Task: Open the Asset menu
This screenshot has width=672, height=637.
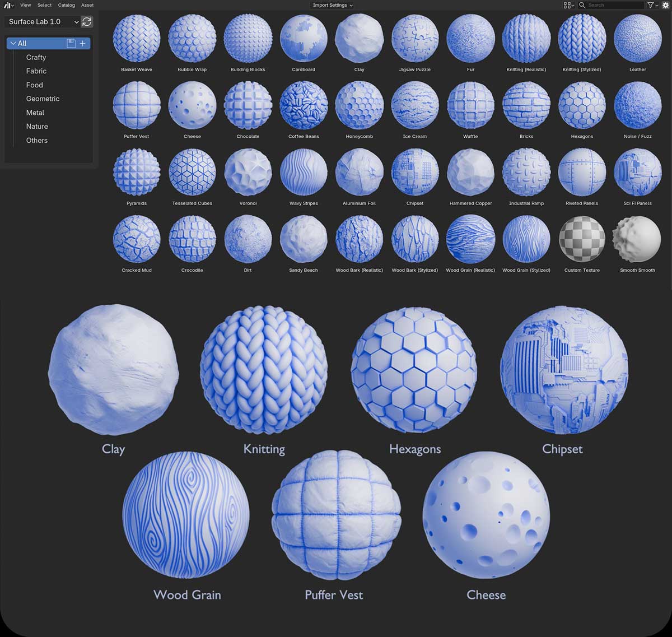Action: pyautogui.click(x=87, y=5)
